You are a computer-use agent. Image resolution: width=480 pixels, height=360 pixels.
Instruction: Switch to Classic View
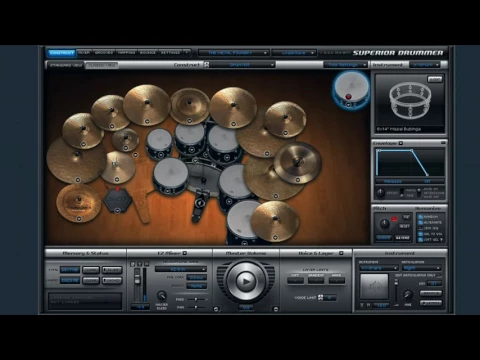[x=102, y=65]
